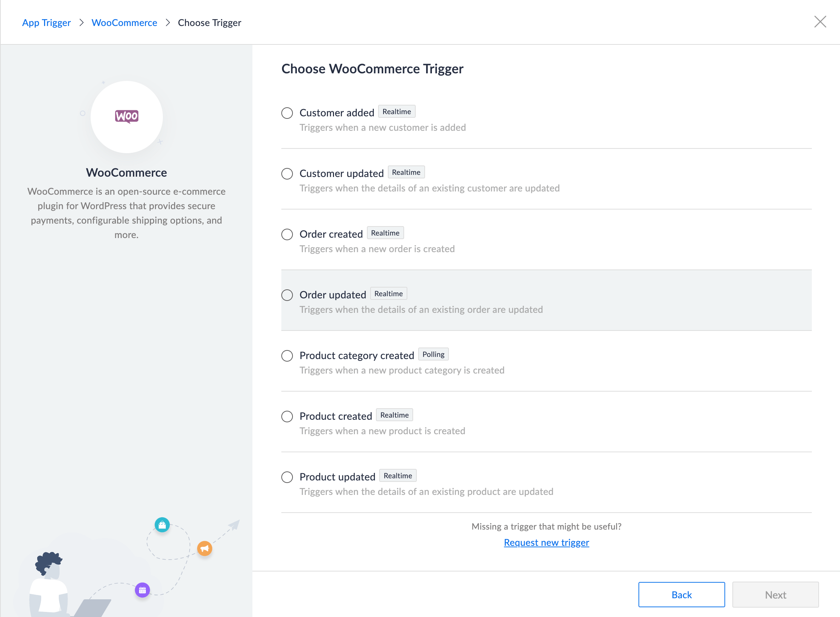This screenshot has width=840, height=617.
Task: Click the orange megaphone icon
Action: click(x=205, y=548)
